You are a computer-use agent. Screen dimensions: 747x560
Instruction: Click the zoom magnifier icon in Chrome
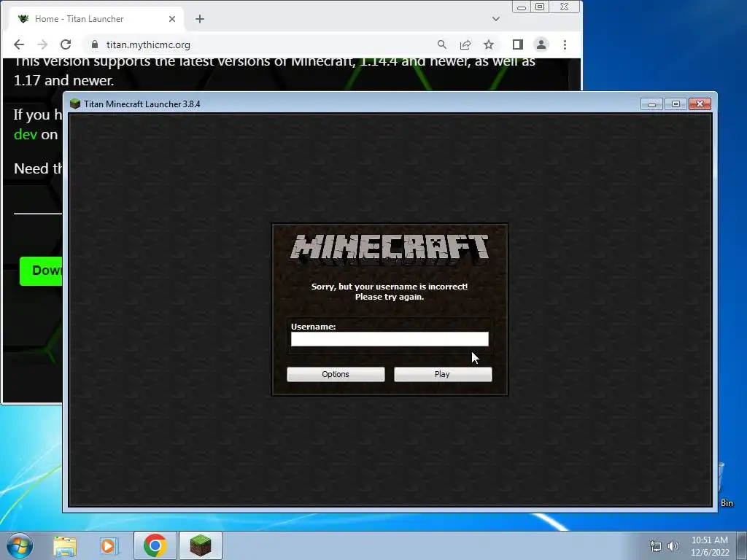pos(441,44)
